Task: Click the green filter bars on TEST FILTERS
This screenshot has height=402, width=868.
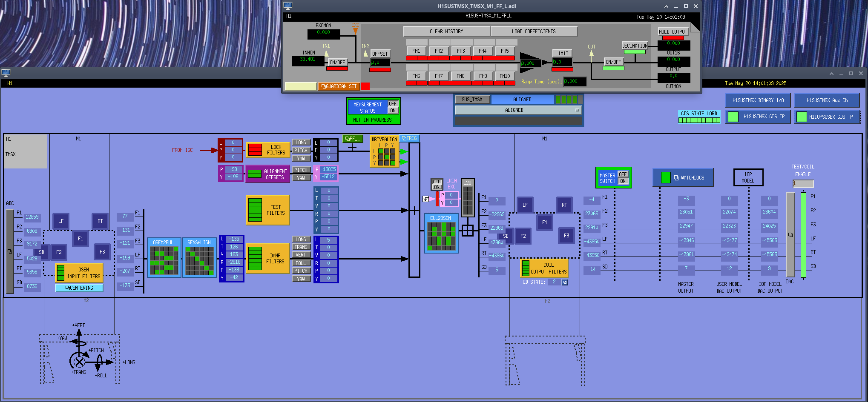Action: pyautogui.click(x=255, y=210)
